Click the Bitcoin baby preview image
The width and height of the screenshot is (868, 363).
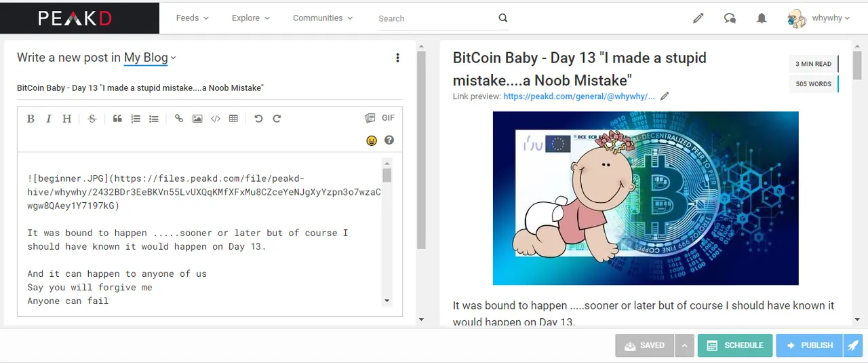pos(646,198)
